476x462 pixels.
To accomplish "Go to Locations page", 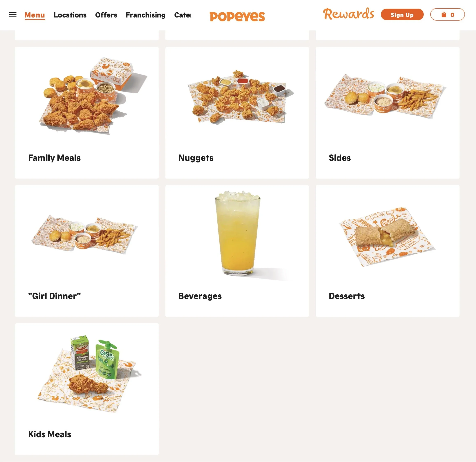I will [x=70, y=15].
